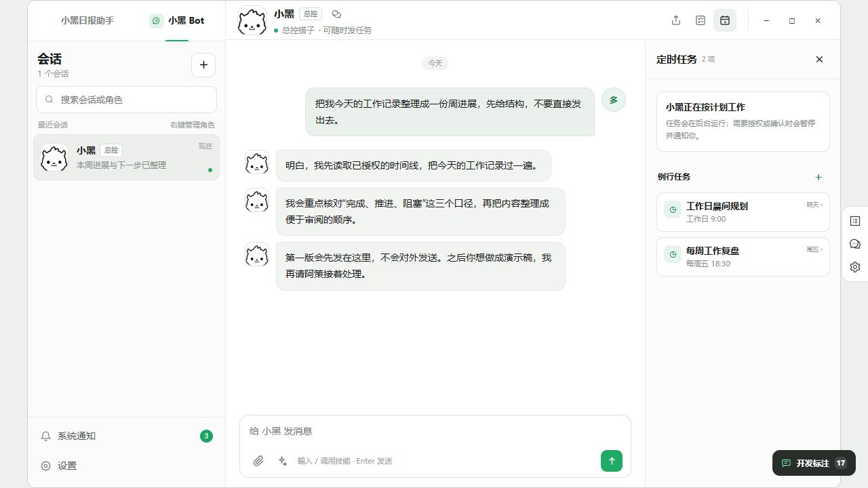Click the message starting 第一版会先发在这里

[x=420, y=266]
